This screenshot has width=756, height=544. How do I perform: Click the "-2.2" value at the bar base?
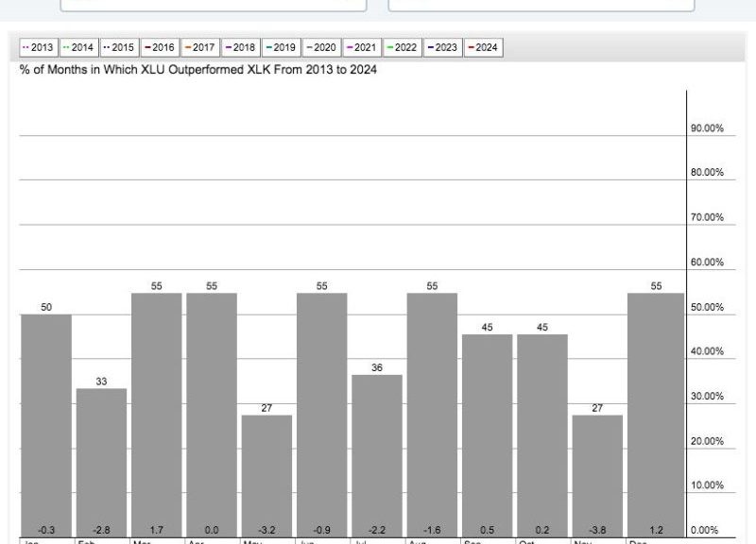click(x=377, y=531)
